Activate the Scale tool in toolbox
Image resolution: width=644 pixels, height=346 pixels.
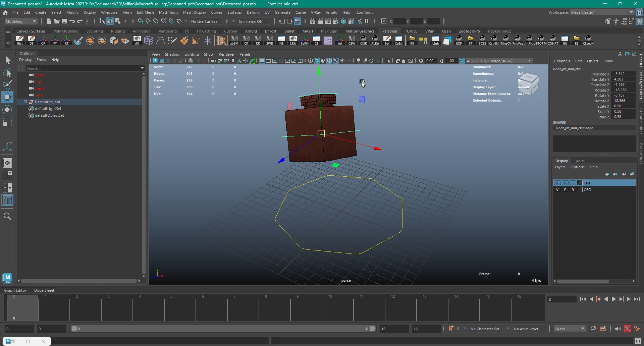(7, 122)
